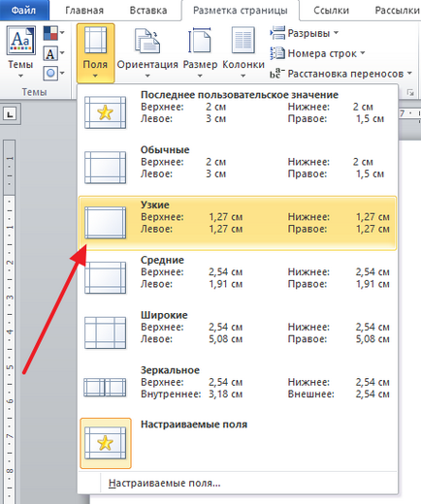Click the theme fonts icon
The width and height of the screenshot is (421, 504).
coord(50,53)
